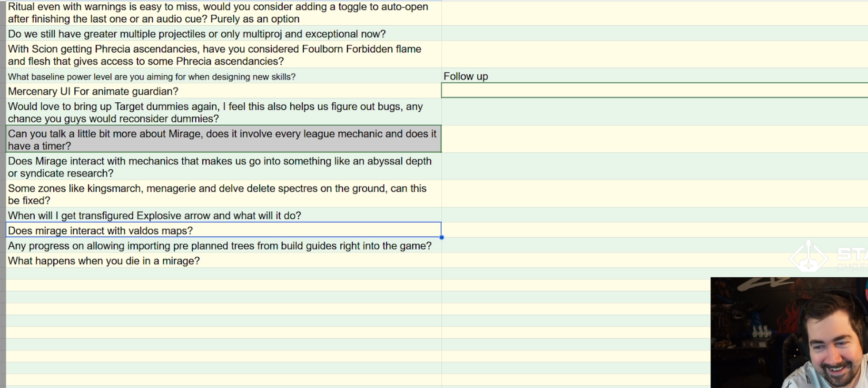
Task: Click the Mercenary UI animate guardian question
Action: 224,91
